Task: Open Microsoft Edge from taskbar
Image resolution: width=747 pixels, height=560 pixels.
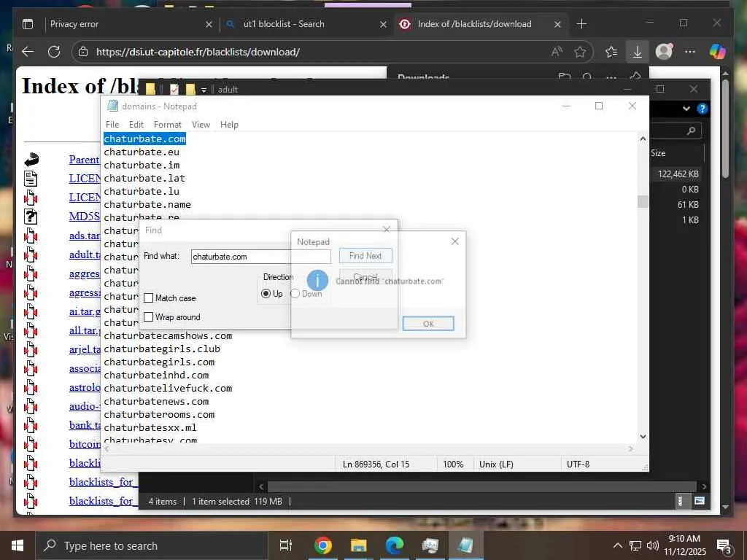Action: pyautogui.click(x=394, y=545)
